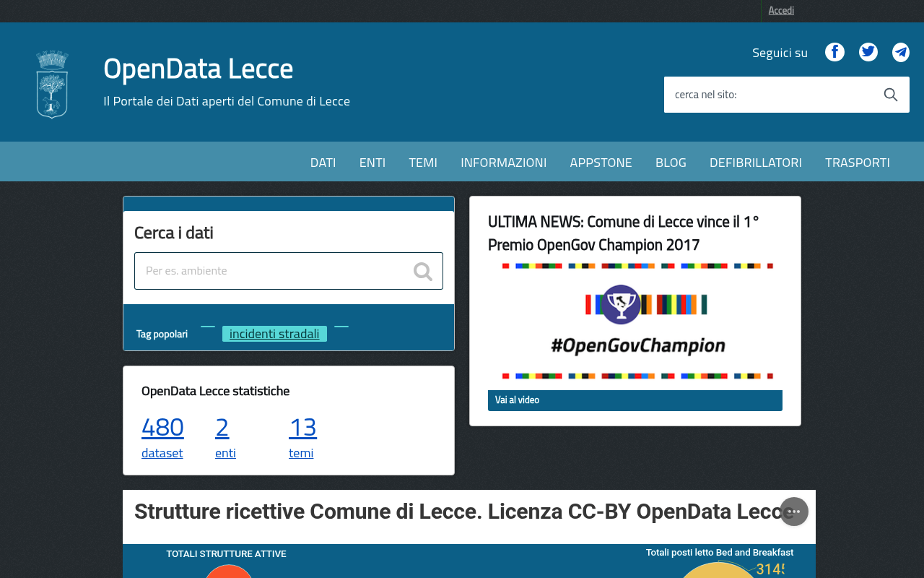924x578 pixels.
Task: Open the Telegram social icon
Action: [x=901, y=52]
